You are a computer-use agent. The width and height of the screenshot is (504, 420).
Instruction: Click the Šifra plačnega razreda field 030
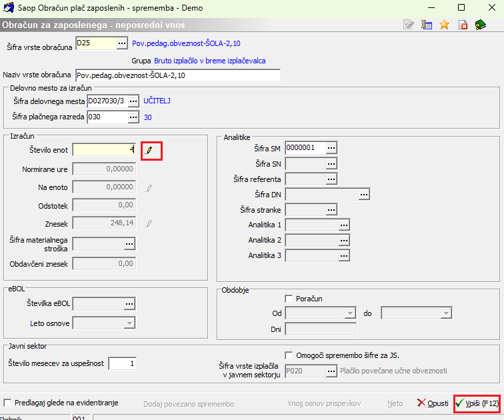click(108, 117)
